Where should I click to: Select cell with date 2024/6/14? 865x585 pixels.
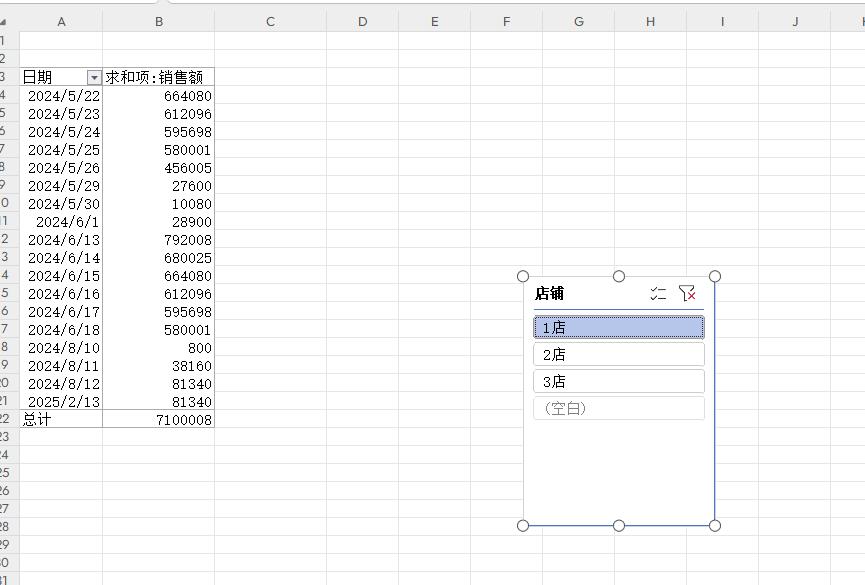point(61,258)
